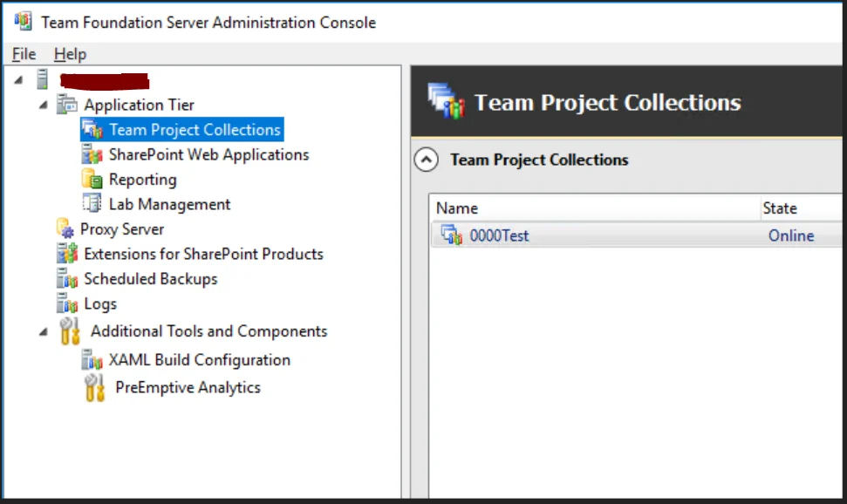
Task: Click the PreEmptive Analytics tools icon
Action: coord(94,387)
